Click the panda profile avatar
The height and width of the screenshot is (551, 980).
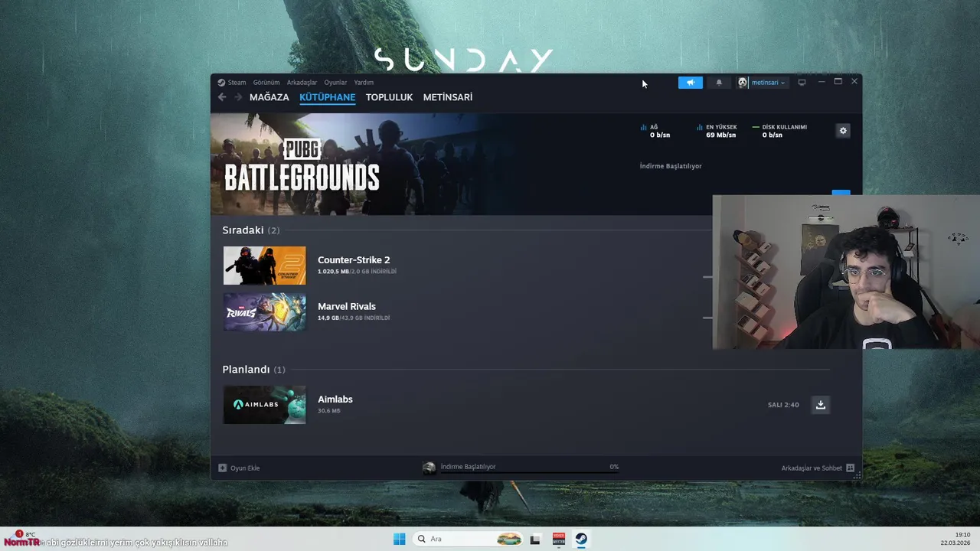pyautogui.click(x=743, y=83)
